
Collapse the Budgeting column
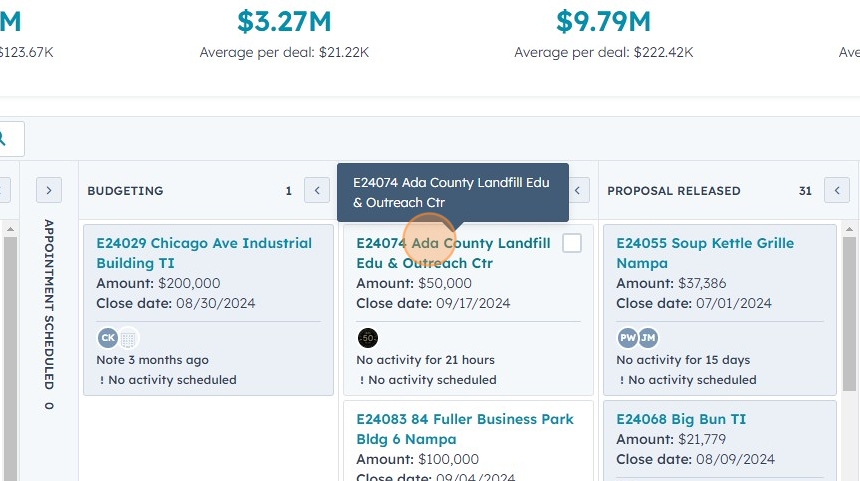click(317, 190)
